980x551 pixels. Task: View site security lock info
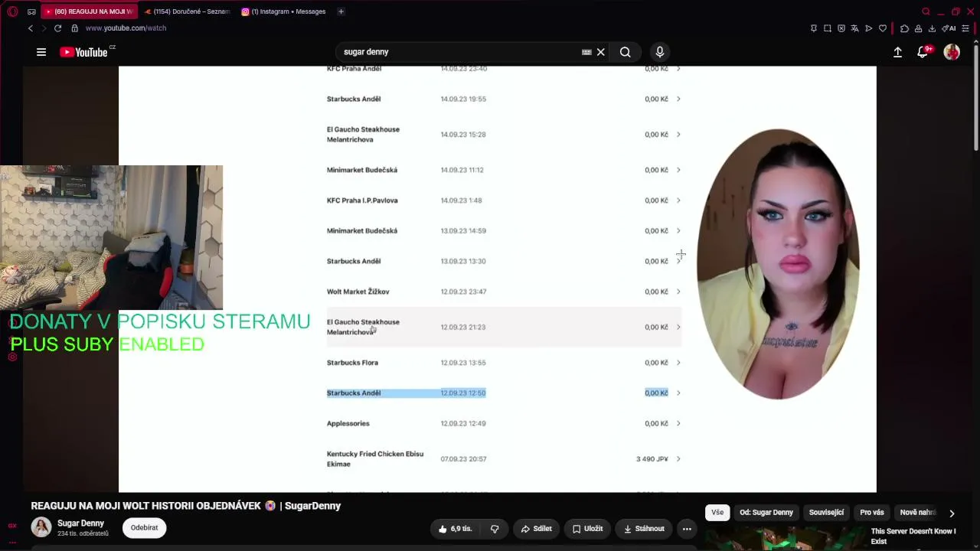(x=74, y=28)
